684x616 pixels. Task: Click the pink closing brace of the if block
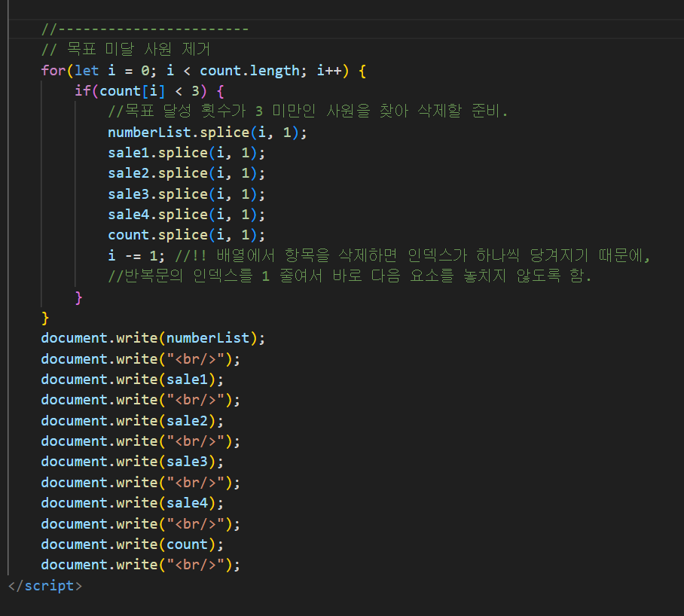click(x=78, y=297)
